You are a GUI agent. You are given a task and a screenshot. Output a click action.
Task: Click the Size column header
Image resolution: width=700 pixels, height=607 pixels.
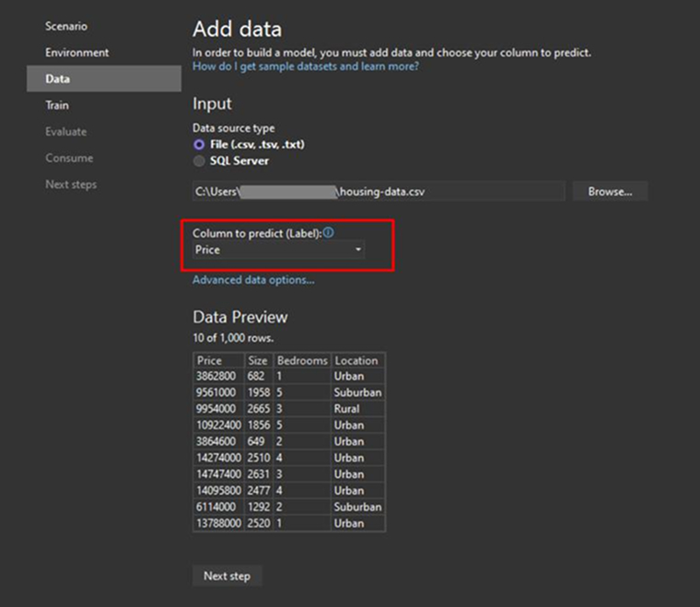(259, 361)
